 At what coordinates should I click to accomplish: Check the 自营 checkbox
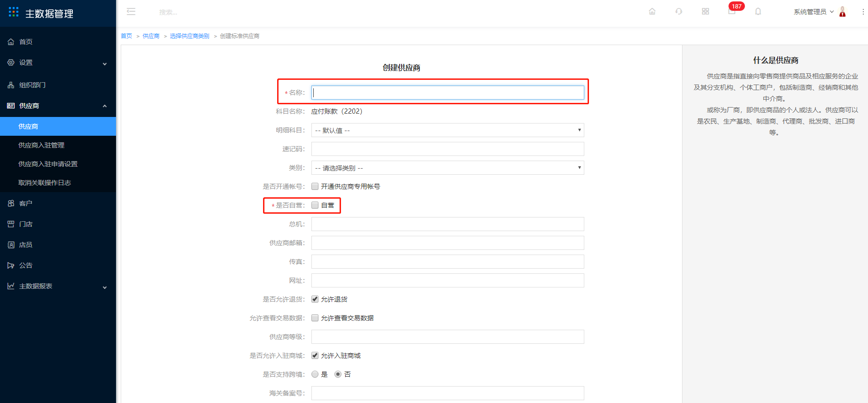pos(315,205)
